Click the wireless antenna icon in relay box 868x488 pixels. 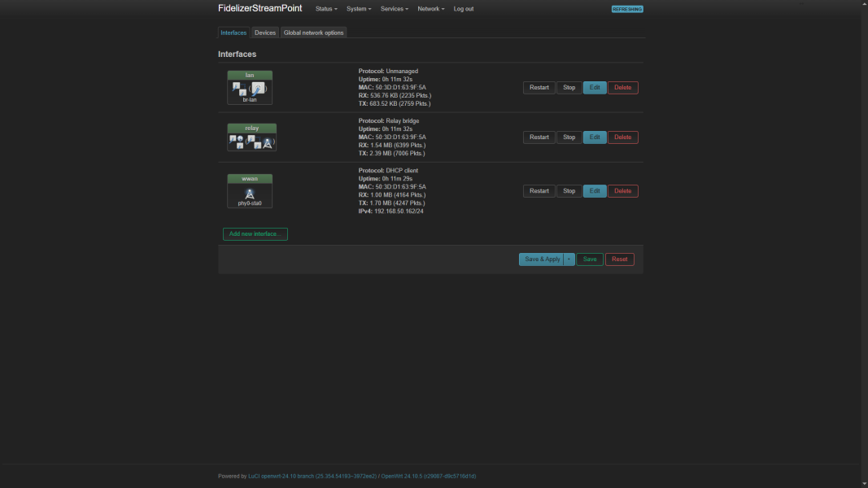point(267,142)
